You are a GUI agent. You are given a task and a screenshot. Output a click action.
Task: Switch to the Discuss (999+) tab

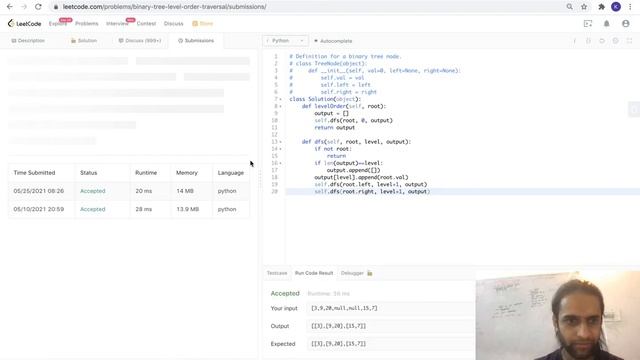pyautogui.click(x=140, y=41)
